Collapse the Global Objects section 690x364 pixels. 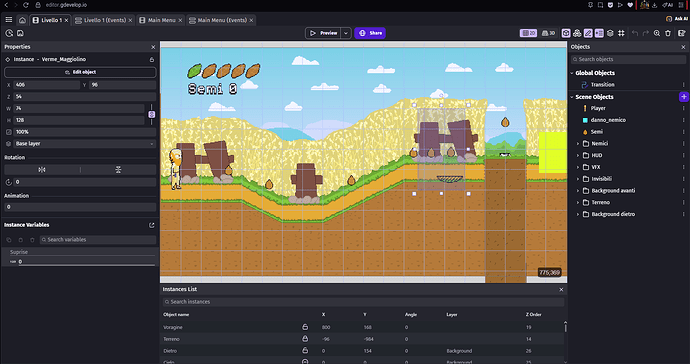click(x=572, y=73)
